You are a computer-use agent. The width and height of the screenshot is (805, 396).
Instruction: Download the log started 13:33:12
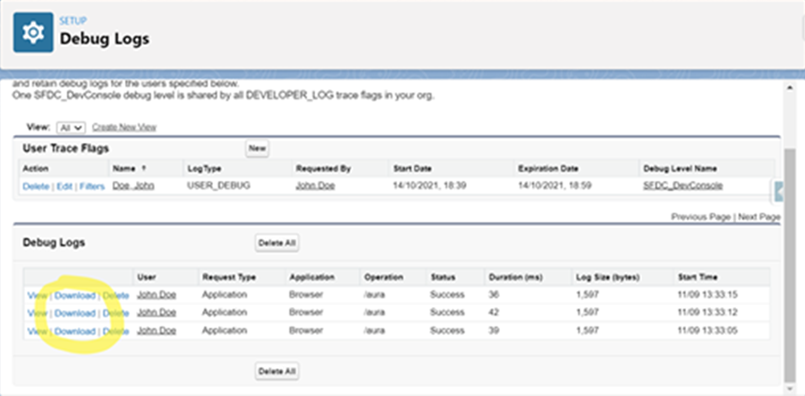75,313
